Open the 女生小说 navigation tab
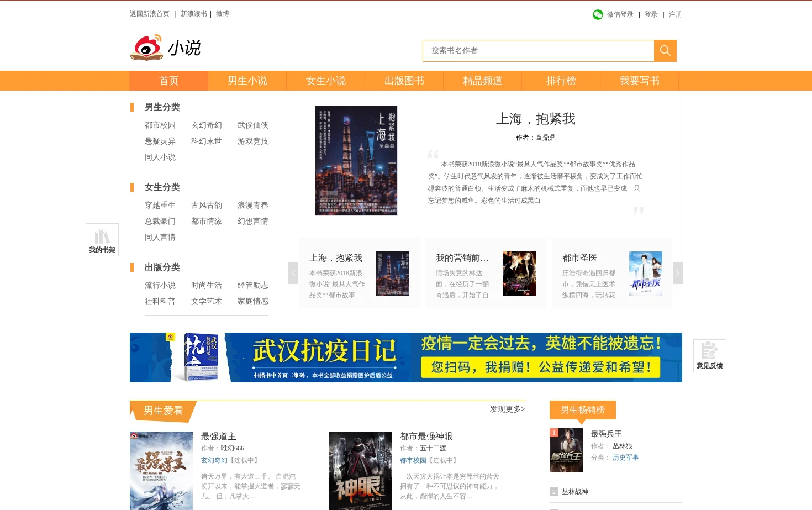The image size is (812, 510). (326, 81)
